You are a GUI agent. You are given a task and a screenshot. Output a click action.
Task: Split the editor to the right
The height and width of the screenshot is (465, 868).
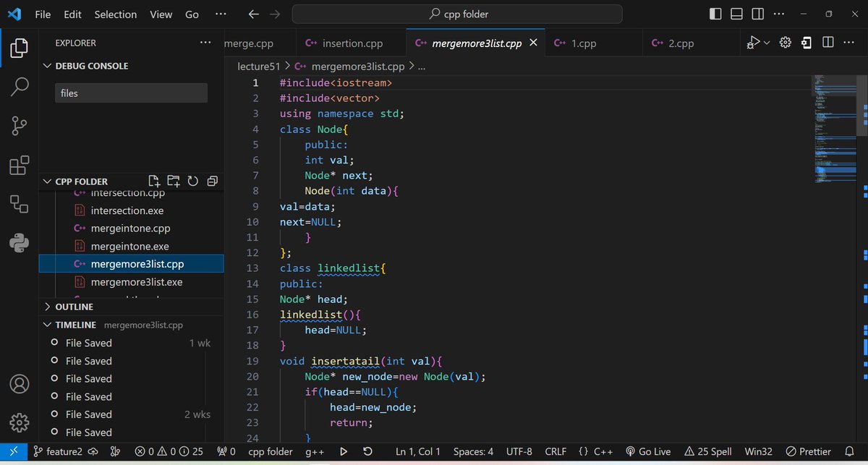[x=827, y=43]
